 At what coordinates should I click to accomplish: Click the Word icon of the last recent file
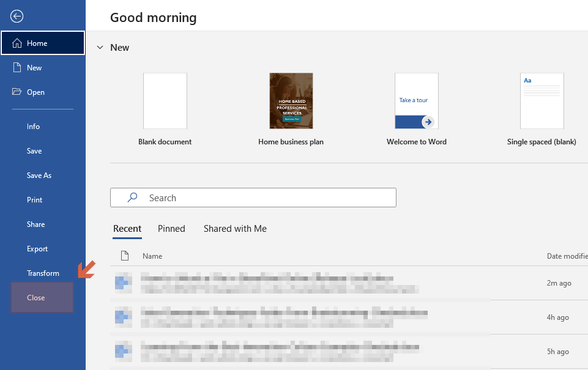124,351
